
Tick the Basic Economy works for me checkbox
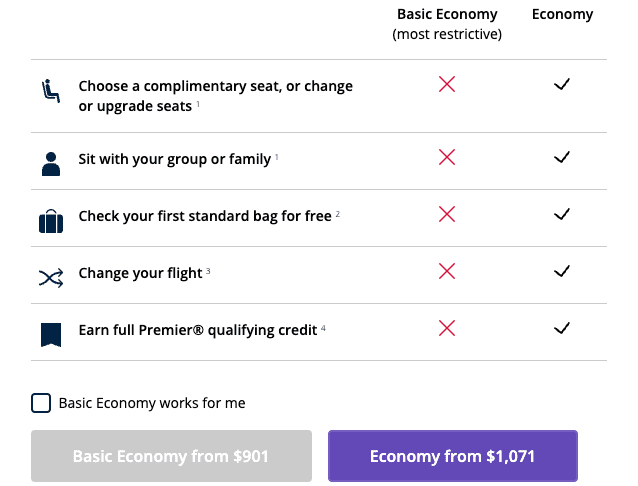click(41, 403)
